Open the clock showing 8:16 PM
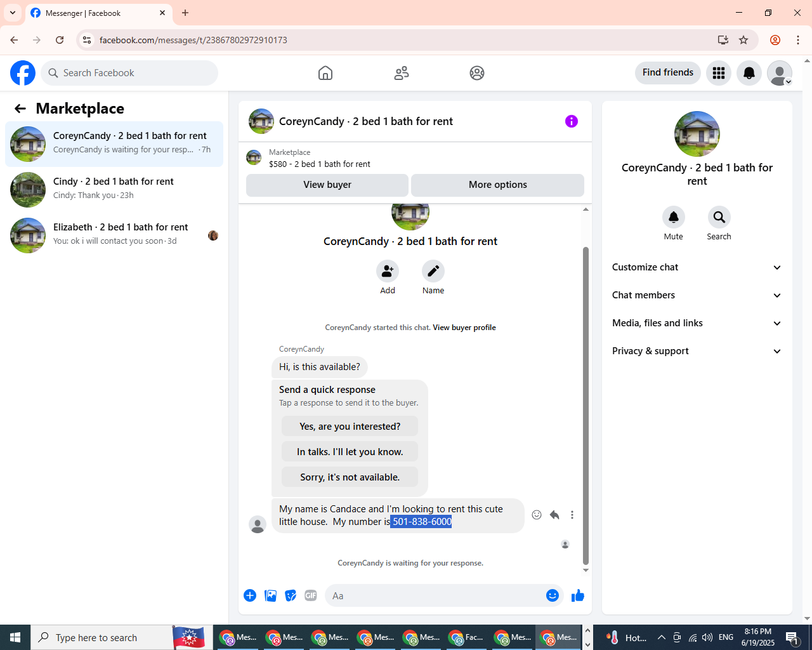The image size is (812, 650). point(758,637)
